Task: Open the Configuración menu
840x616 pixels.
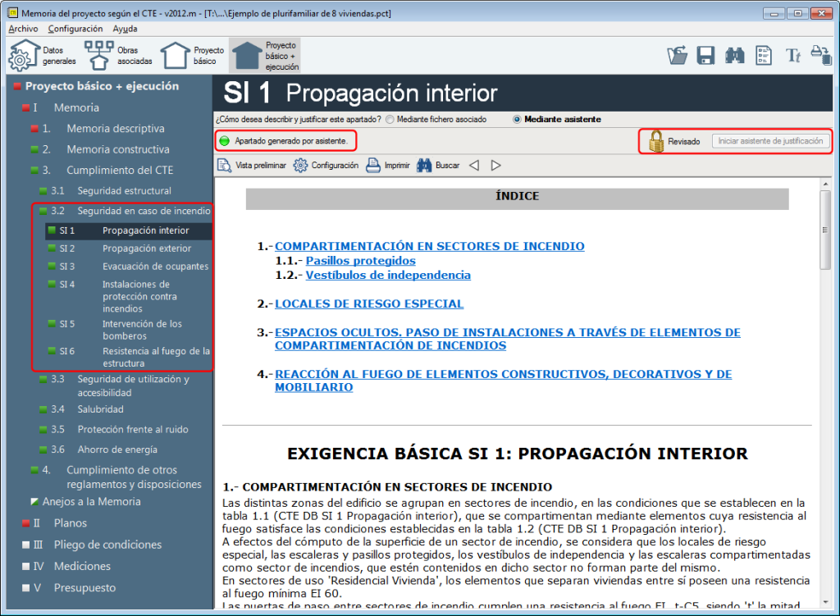Action: pos(75,29)
